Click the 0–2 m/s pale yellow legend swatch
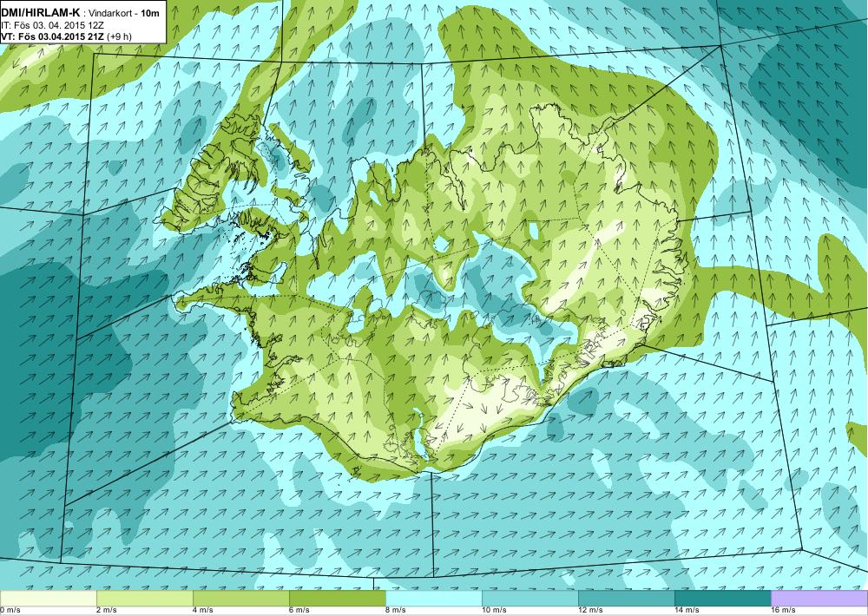Image resolution: width=868 pixels, height=616 pixels. click(49, 599)
